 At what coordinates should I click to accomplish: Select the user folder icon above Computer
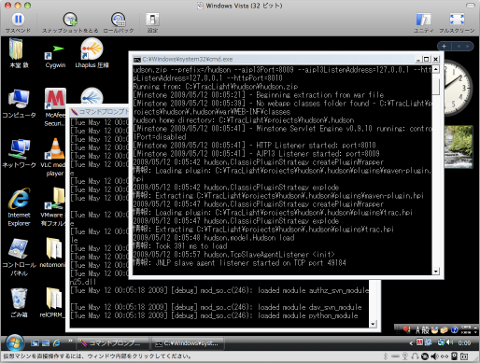(x=17, y=53)
